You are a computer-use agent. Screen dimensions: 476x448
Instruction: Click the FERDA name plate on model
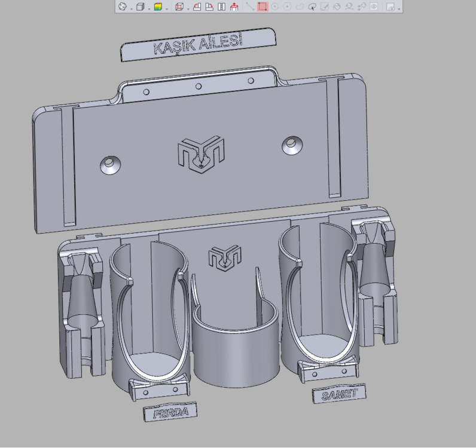170,412
